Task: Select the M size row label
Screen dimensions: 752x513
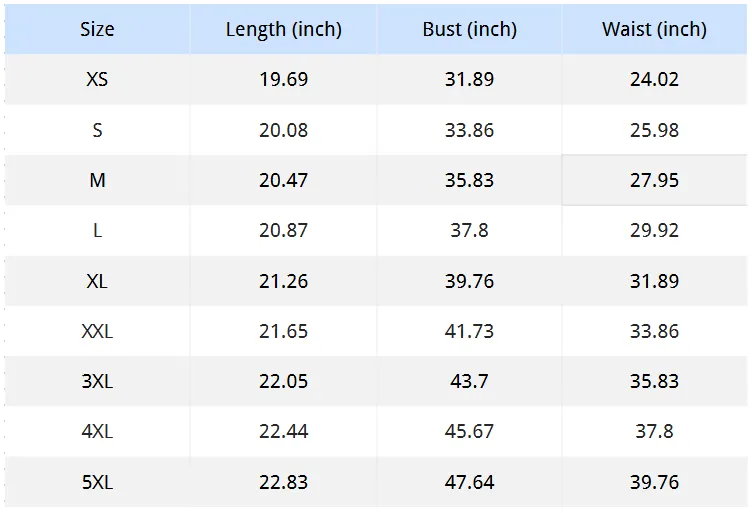Action: 97,180
